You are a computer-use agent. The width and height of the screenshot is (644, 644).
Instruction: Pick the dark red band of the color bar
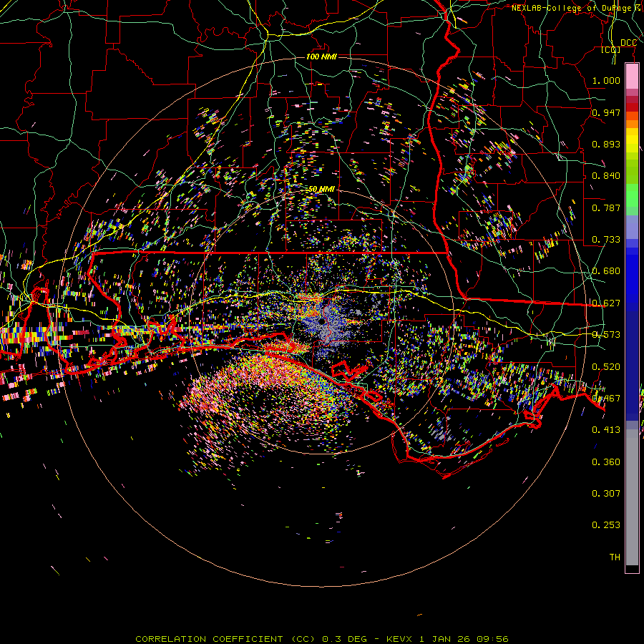tap(632, 107)
